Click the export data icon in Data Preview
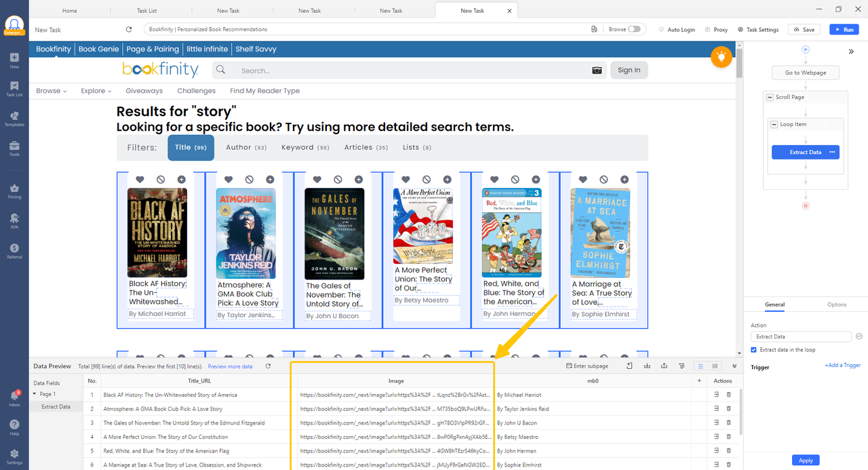Screen dimensions: 868x470 point(665,366)
